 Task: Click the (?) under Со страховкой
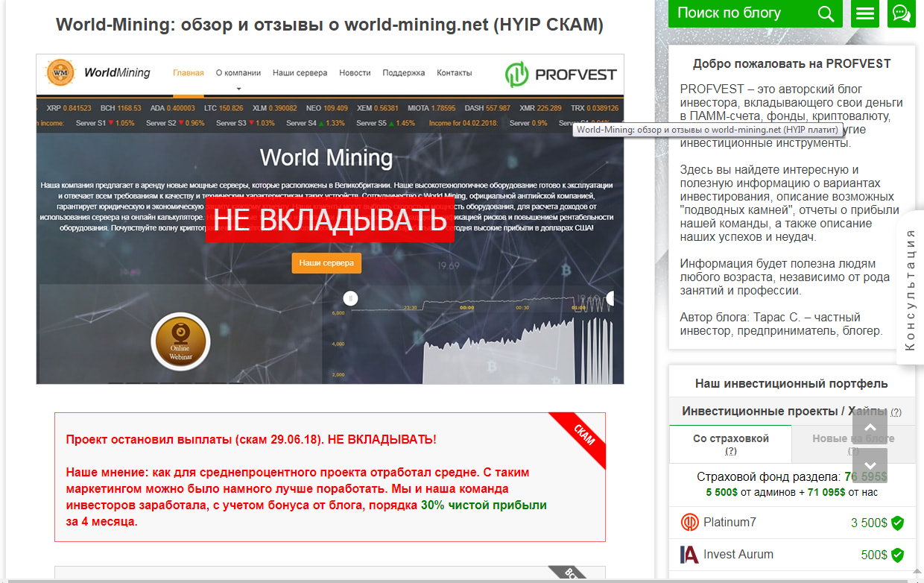(x=731, y=451)
